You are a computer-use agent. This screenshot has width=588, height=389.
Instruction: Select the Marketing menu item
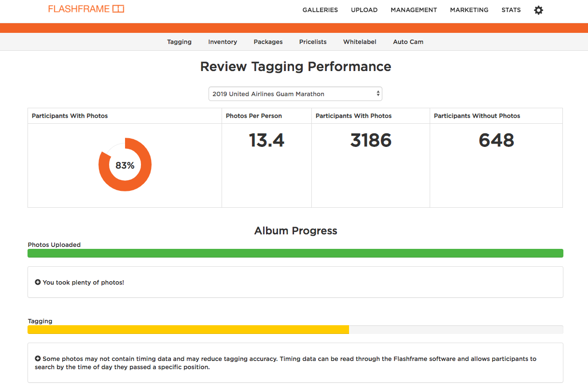(x=469, y=10)
